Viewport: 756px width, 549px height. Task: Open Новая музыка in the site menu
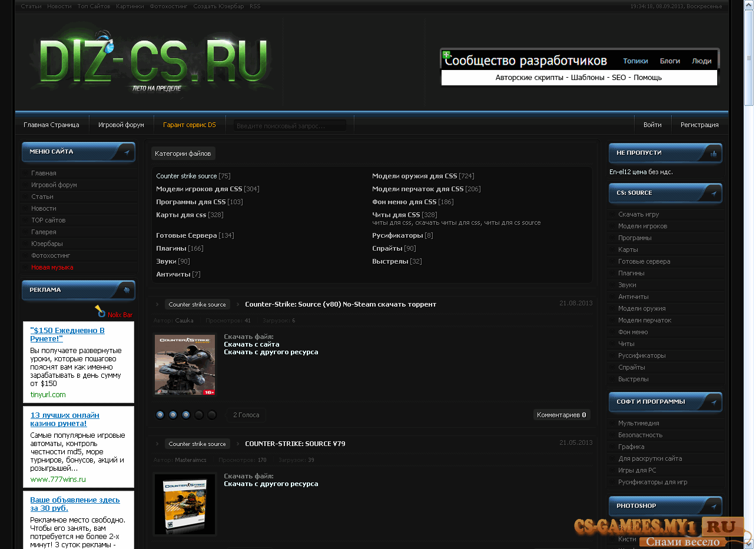click(52, 267)
